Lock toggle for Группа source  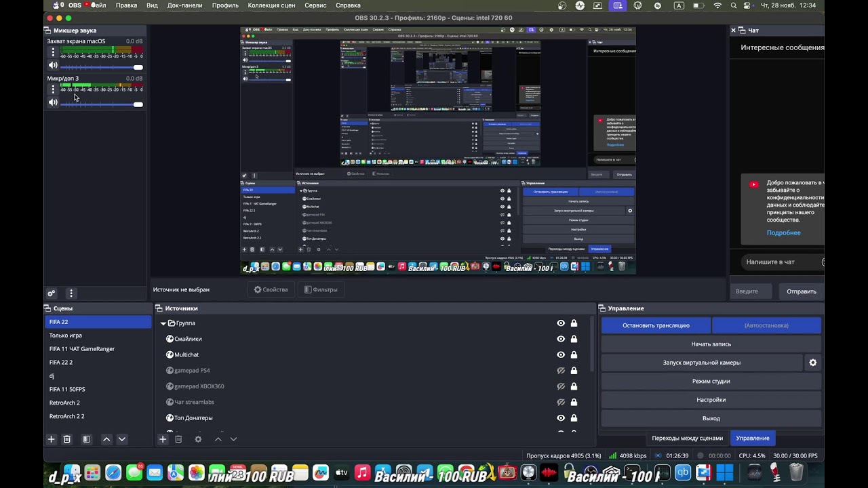click(574, 323)
